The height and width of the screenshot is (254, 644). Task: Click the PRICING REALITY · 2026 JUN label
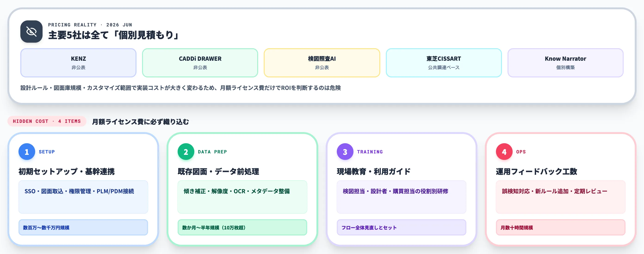coord(90,25)
